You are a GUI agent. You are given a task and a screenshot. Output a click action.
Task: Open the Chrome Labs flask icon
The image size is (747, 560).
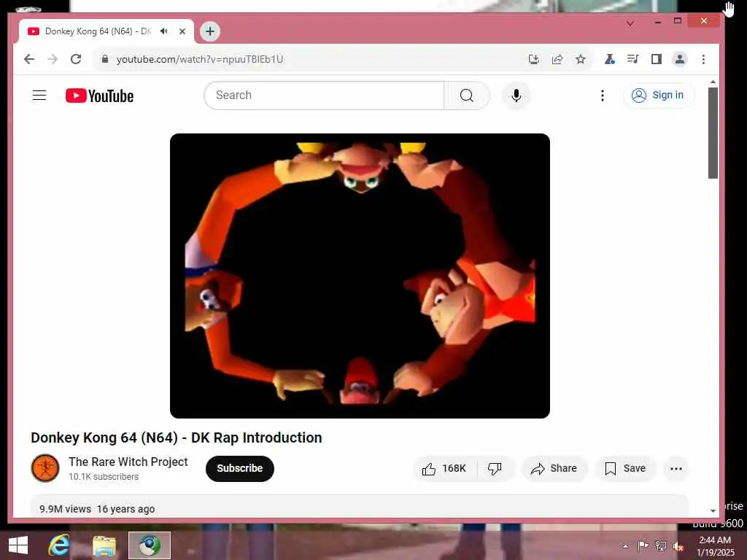click(x=609, y=59)
